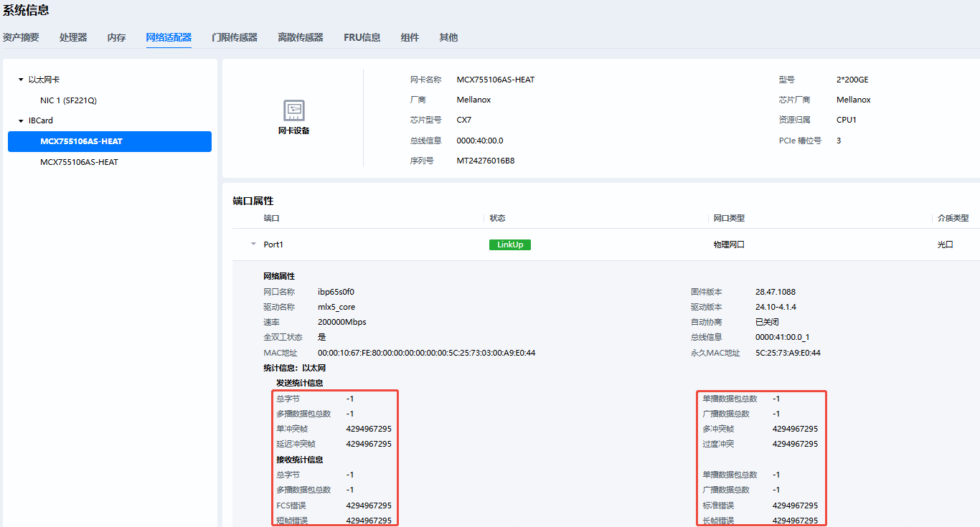Open the 资产摘要 tab
Screen dimensions: 980x527
tap(21, 37)
